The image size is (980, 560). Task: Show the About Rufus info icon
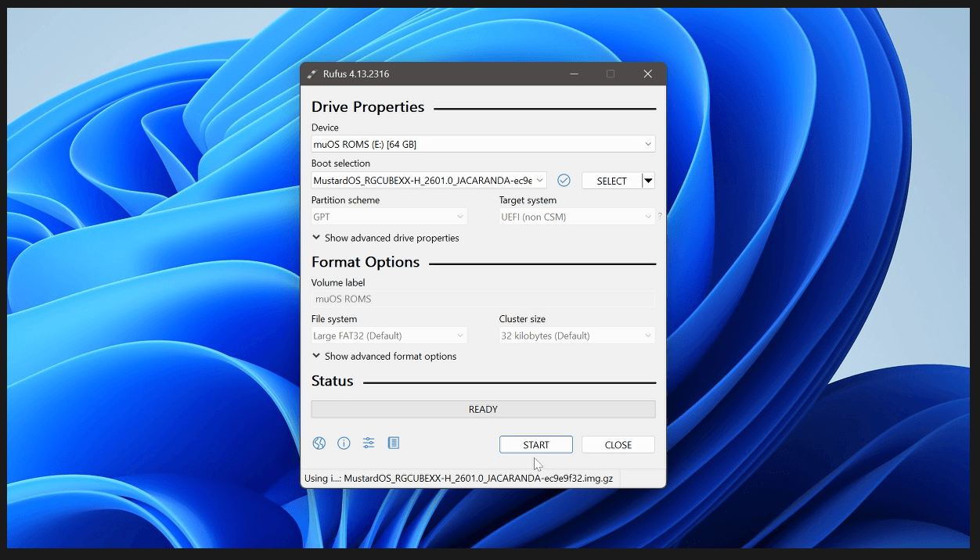coord(344,443)
